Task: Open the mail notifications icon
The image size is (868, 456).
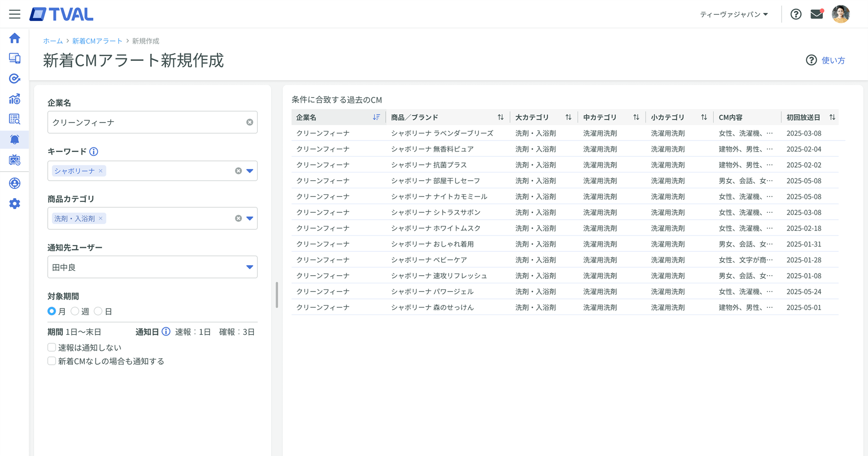Action: click(x=817, y=14)
